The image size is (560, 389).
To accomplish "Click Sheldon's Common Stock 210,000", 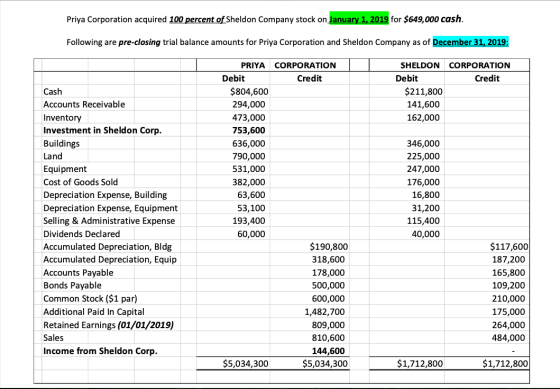I will click(x=509, y=299).
